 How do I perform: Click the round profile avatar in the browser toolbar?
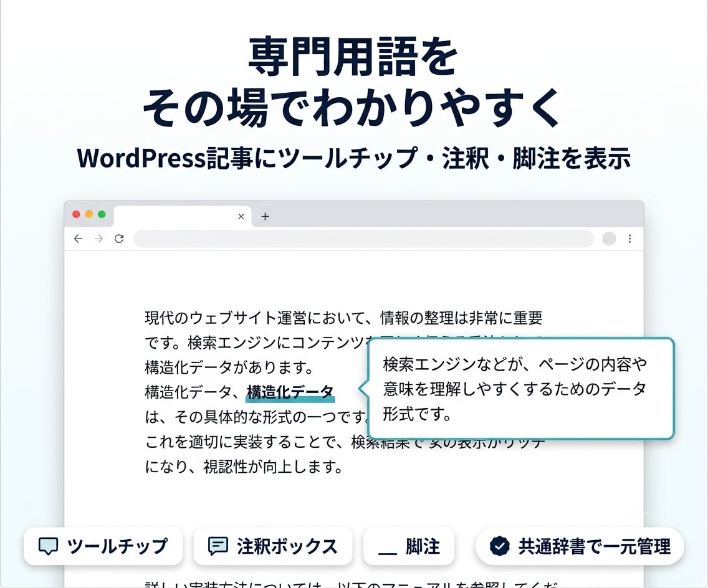click(609, 239)
